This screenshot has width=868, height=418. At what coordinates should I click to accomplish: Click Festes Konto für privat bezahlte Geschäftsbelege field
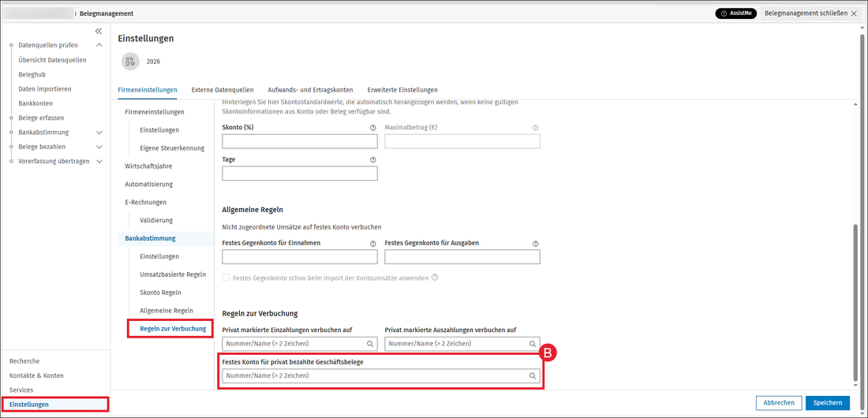click(x=381, y=376)
